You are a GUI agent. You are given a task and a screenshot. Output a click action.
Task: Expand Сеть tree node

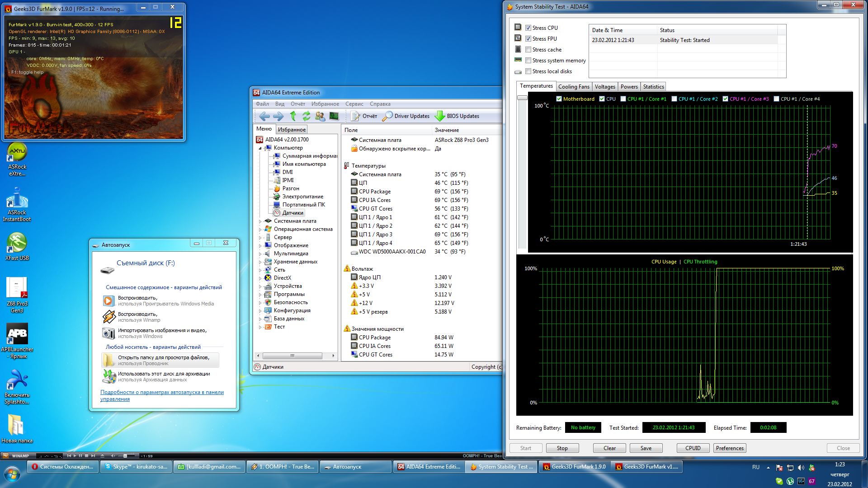(260, 270)
